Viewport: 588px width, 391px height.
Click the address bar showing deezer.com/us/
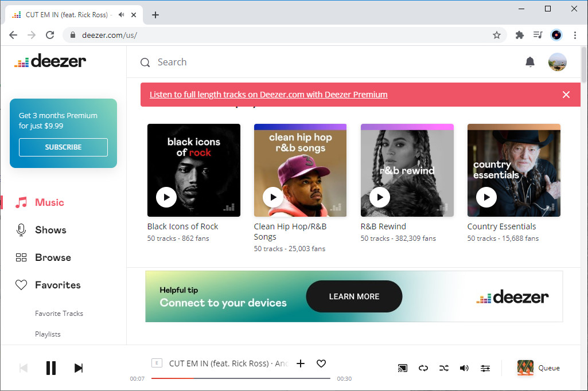285,35
